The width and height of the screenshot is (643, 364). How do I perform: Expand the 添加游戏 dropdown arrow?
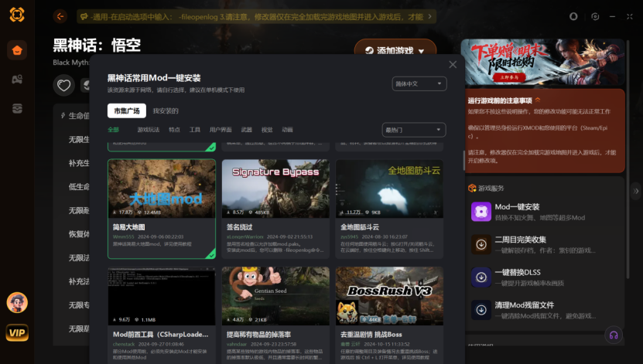coord(421,51)
